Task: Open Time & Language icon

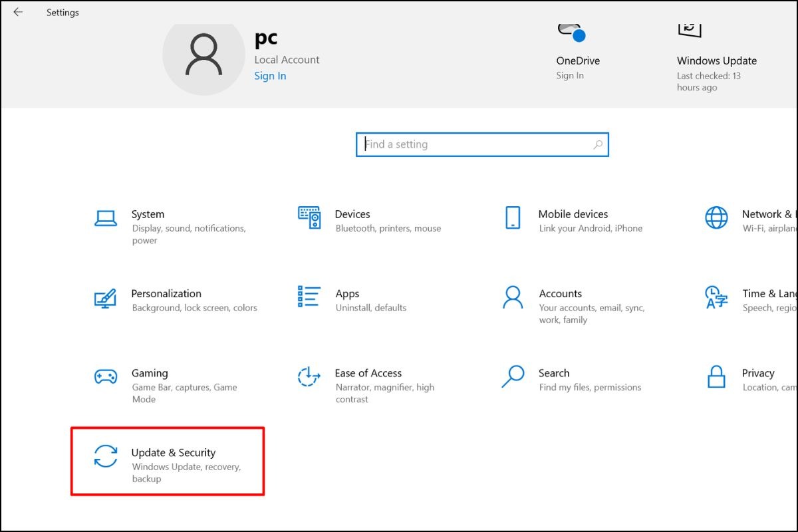Action: tap(716, 297)
